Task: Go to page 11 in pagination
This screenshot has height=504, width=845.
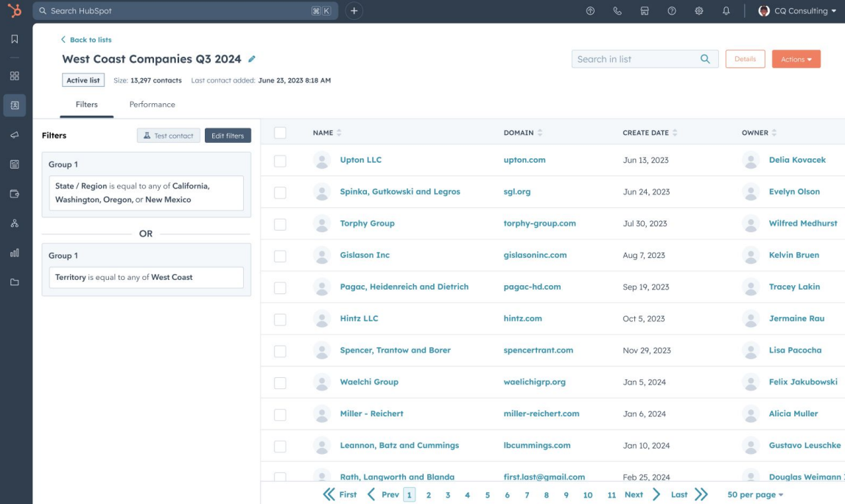Action: click(611, 495)
